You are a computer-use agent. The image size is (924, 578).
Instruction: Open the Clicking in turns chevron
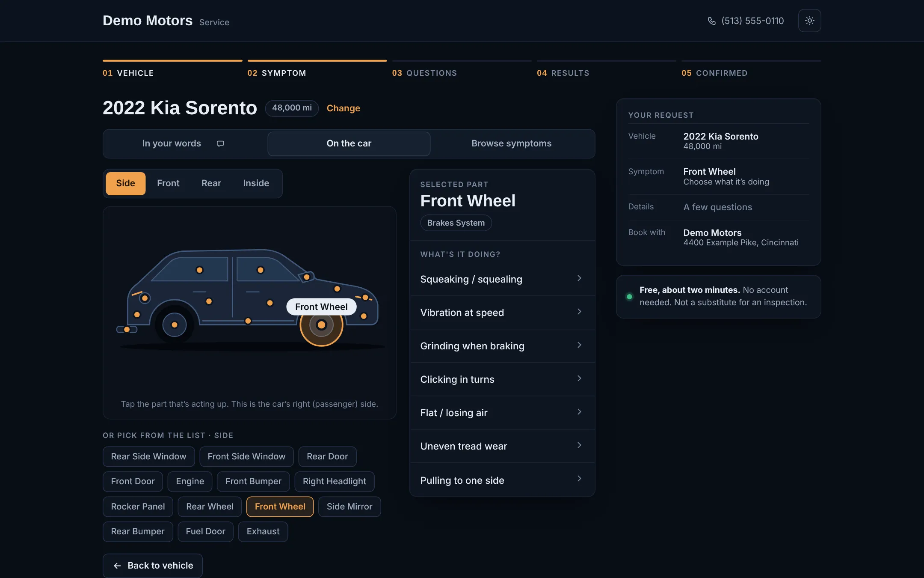pos(579,378)
